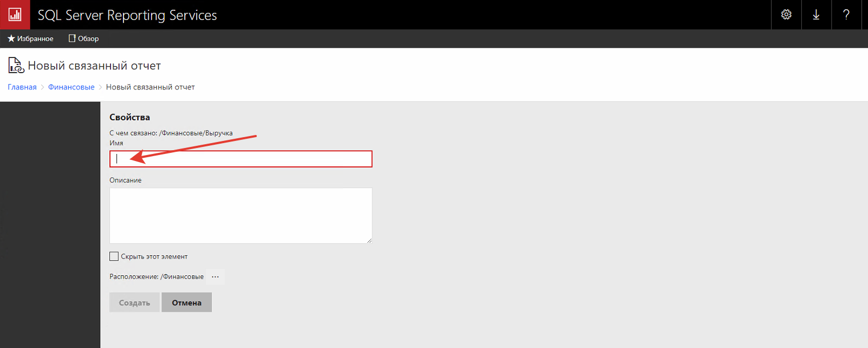
Task: Click the Новый связанный отчет breadcrumb text
Action: click(x=150, y=87)
